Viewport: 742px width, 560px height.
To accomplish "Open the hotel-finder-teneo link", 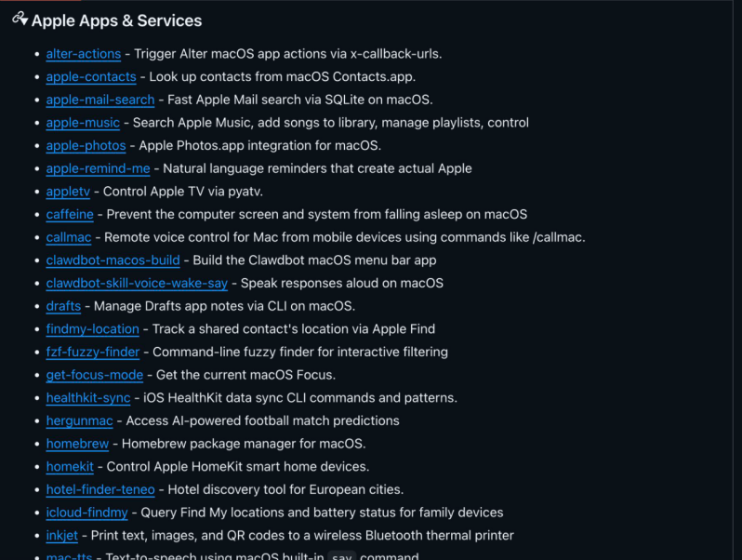I will pos(100,489).
